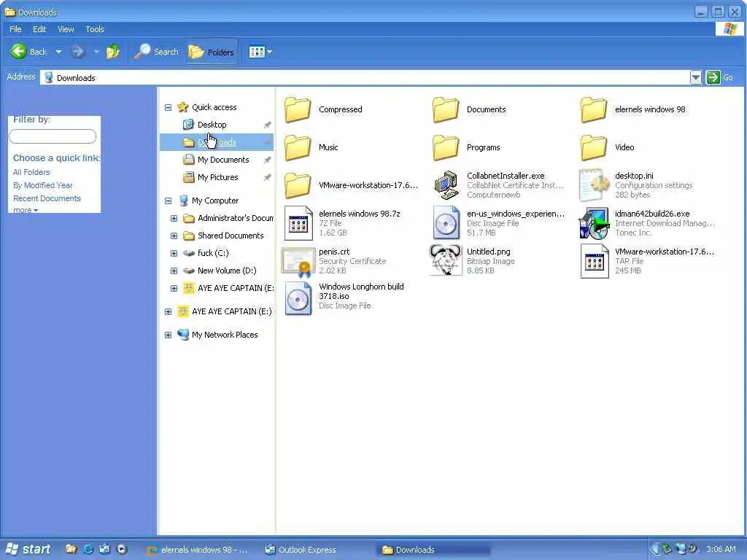The image size is (747, 560).
Task: Select the idman642build26.exe installer icon
Action: 594,223
